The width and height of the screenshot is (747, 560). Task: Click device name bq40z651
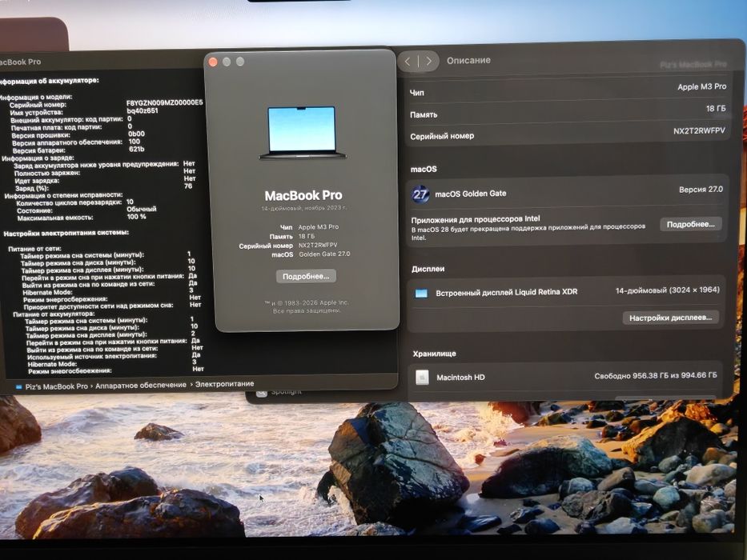pos(143,111)
